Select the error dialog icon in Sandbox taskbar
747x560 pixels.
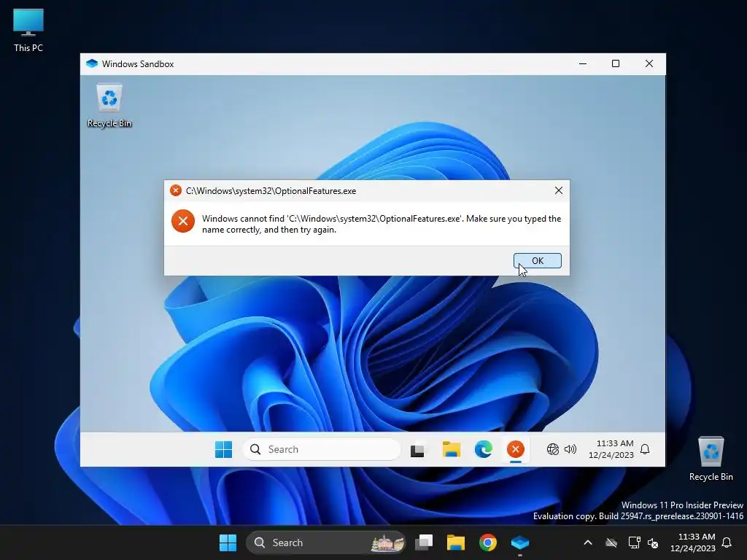[x=516, y=449]
